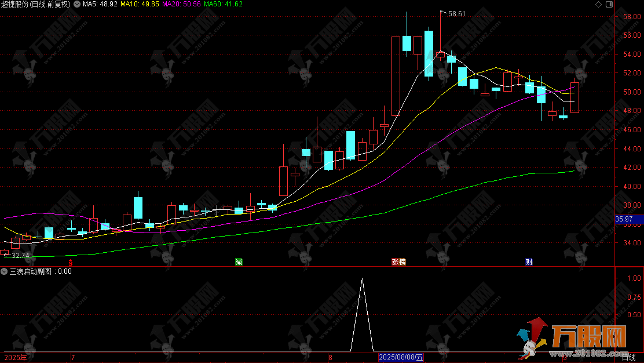
Task: Click the window layout icon at top right
Action: pos(609,4)
